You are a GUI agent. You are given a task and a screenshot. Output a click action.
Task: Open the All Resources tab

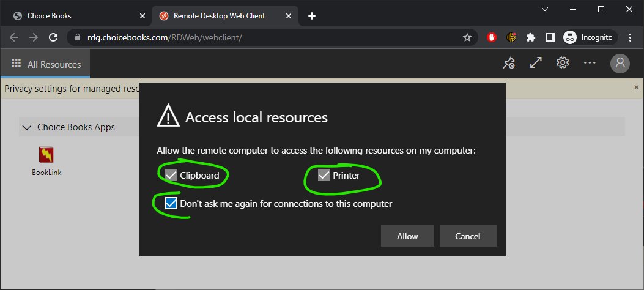(45, 64)
